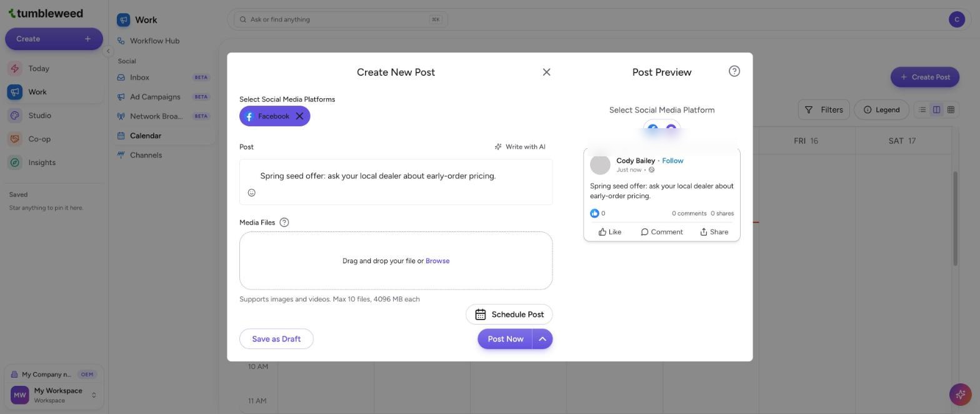Click calendar vertical scrollbar
The image size is (980, 414).
point(955,218)
